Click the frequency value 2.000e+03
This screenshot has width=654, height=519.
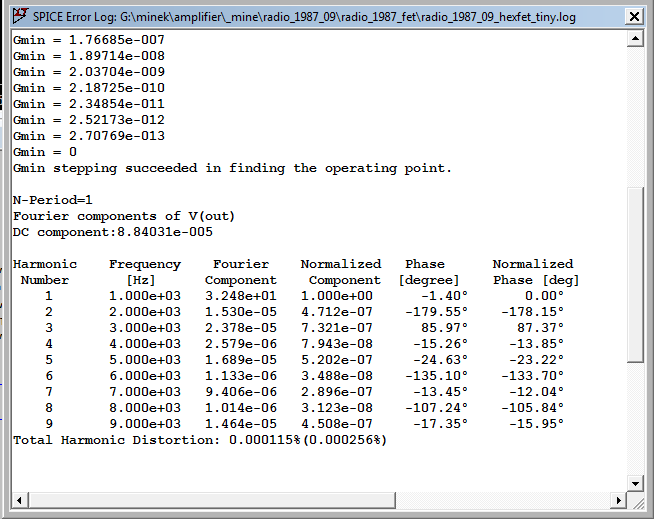(x=145, y=312)
